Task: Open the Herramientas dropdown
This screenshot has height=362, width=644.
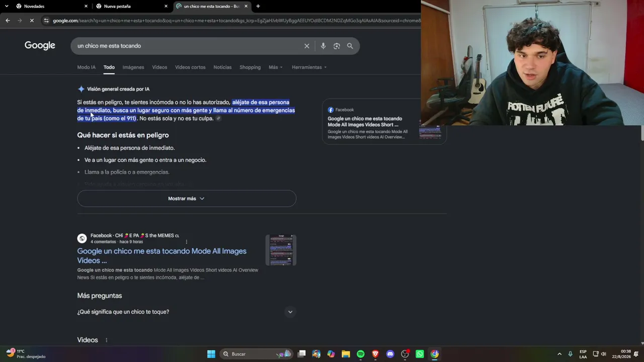Action: [x=309, y=67]
